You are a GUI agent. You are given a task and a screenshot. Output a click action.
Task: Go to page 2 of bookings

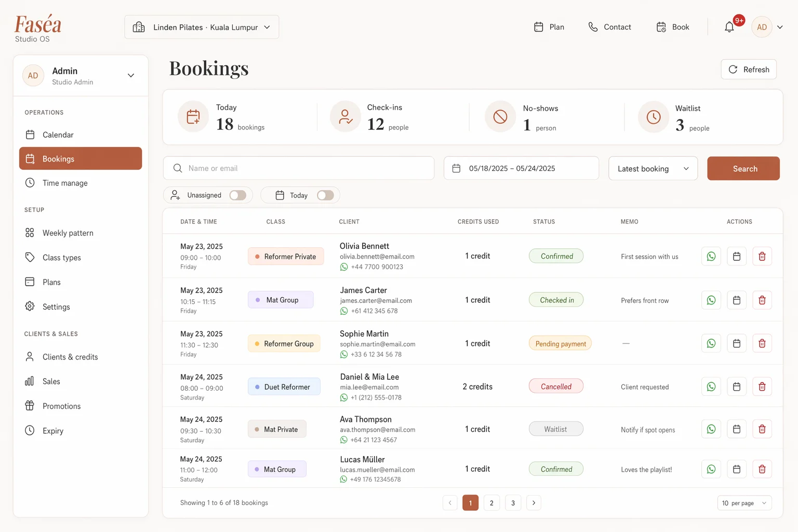(491, 503)
